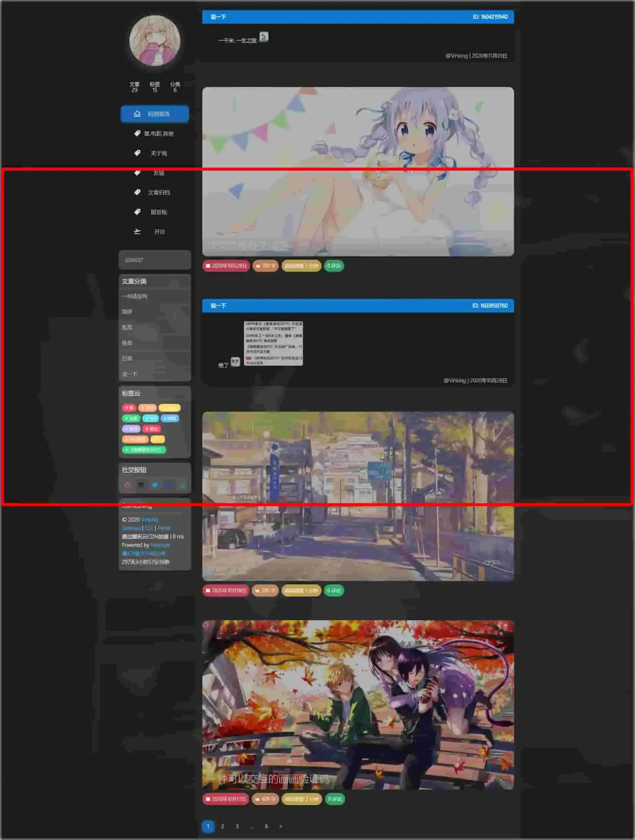Click the green bottom tag in 标签云
The image size is (635, 840).
144,450
